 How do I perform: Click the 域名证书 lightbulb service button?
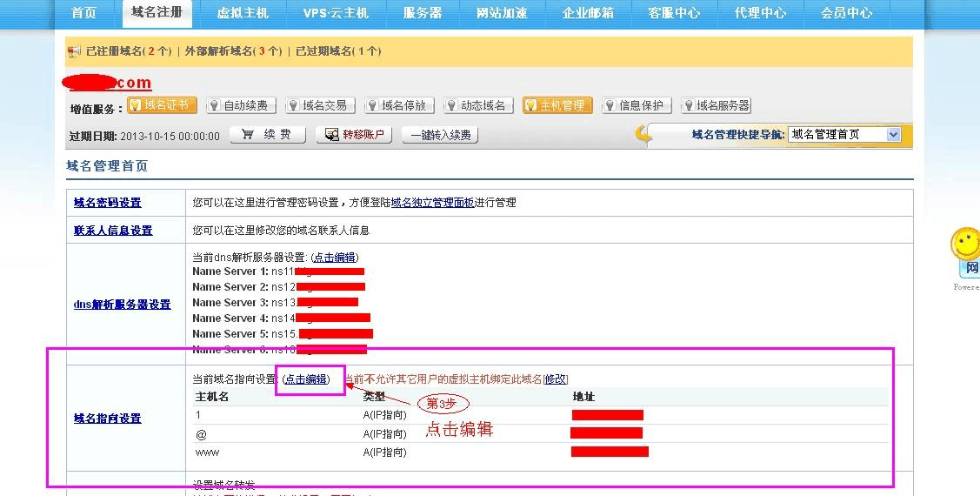[163, 105]
